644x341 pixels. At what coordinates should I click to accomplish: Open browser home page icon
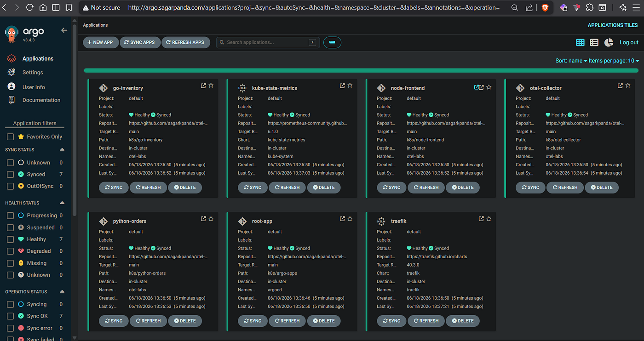43,7
